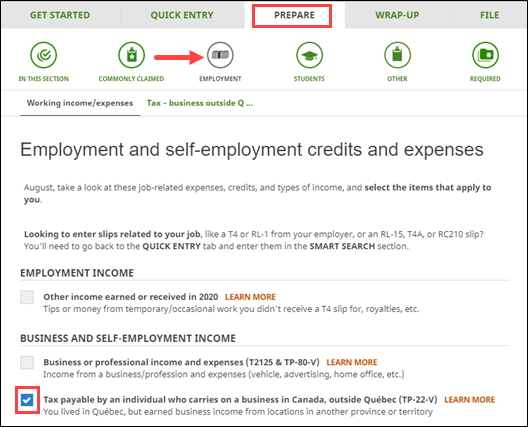Screen dimensions: 528x427
Task: Open the In This Section checkmark icon
Action: pyautogui.click(x=43, y=55)
